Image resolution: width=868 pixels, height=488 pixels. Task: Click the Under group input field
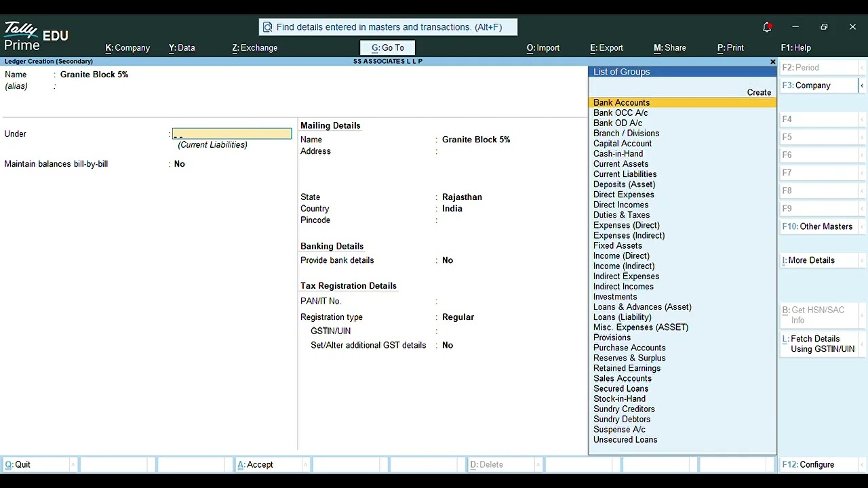click(x=232, y=134)
